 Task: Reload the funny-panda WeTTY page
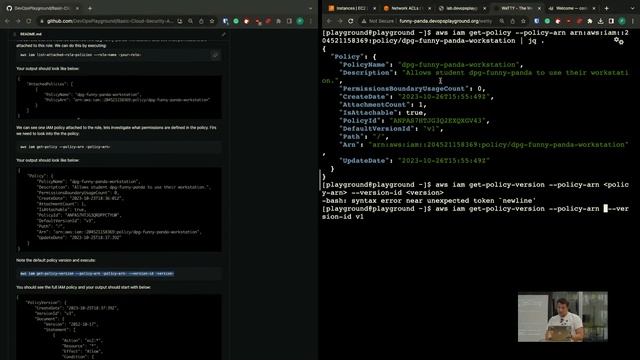click(351, 21)
